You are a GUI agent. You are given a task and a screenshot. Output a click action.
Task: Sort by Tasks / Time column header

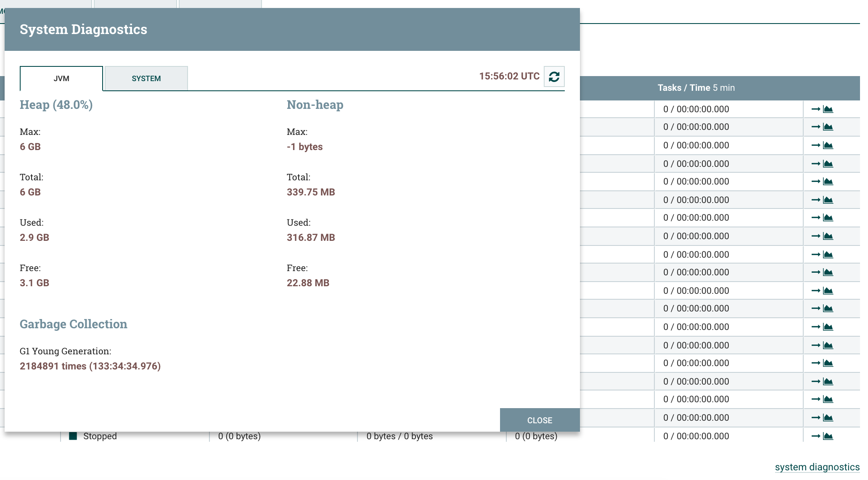tap(696, 88)
